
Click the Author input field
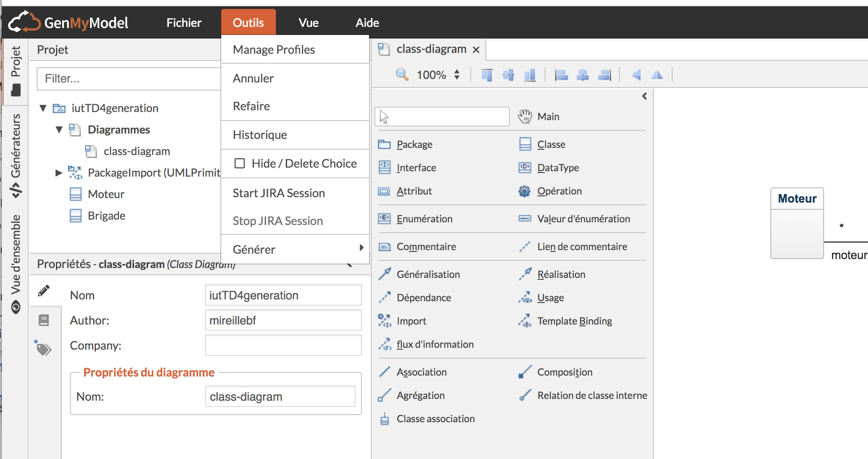(283, 320)
